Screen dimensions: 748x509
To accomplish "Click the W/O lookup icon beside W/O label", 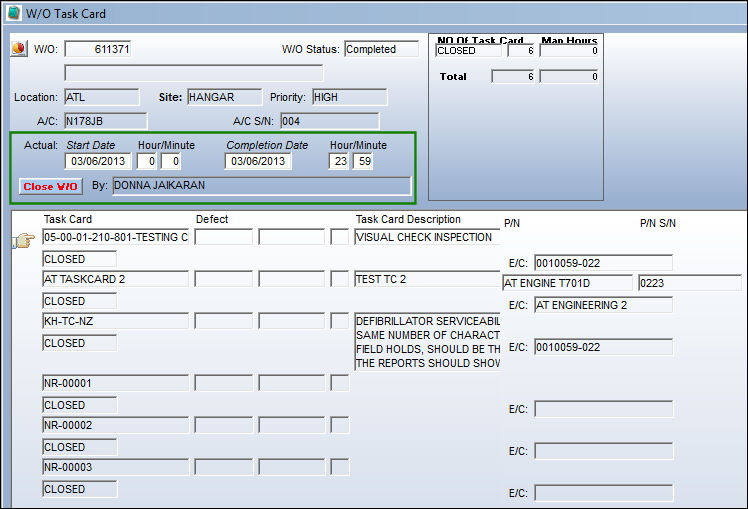I will [x=19, y=48].
